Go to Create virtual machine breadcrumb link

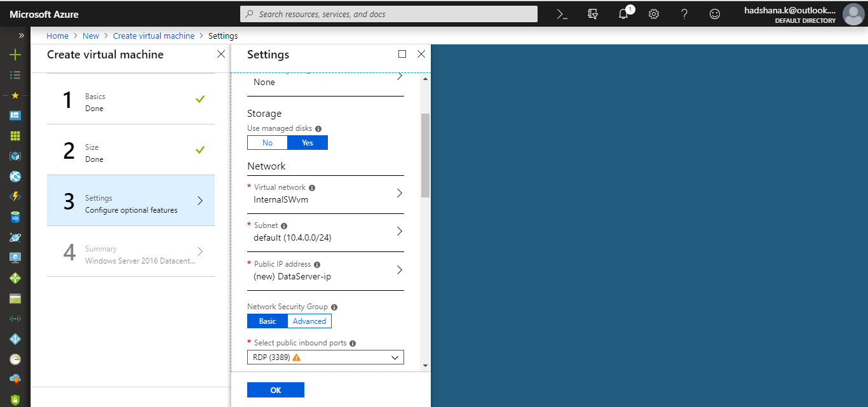tap(154, 36)
